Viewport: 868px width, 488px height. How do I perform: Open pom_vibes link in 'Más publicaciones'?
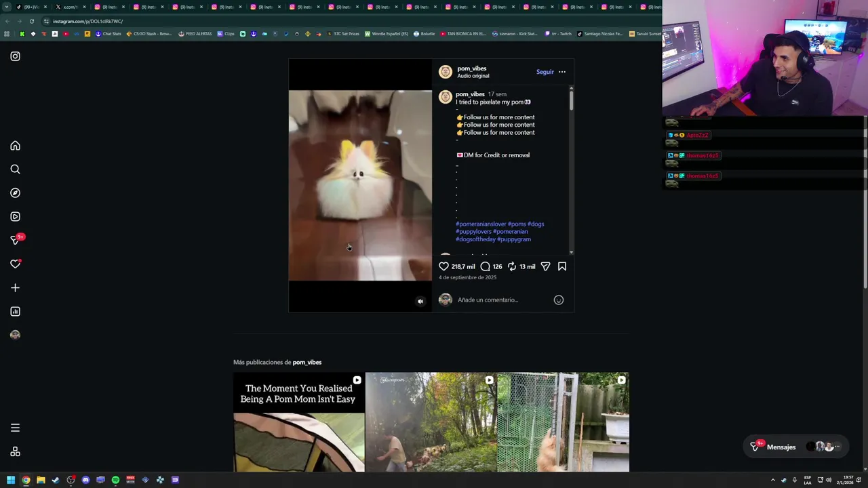point(307,362)
